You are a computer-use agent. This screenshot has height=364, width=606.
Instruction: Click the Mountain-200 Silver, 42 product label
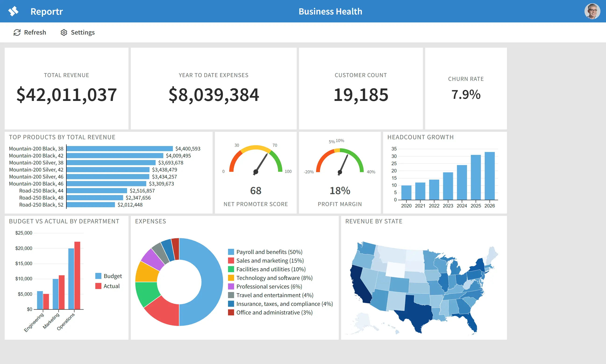(x=36, y=170)
